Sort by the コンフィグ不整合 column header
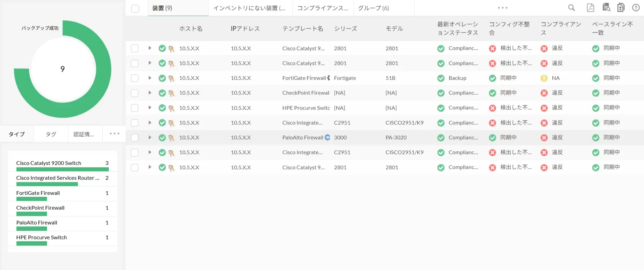 point(509,28)
